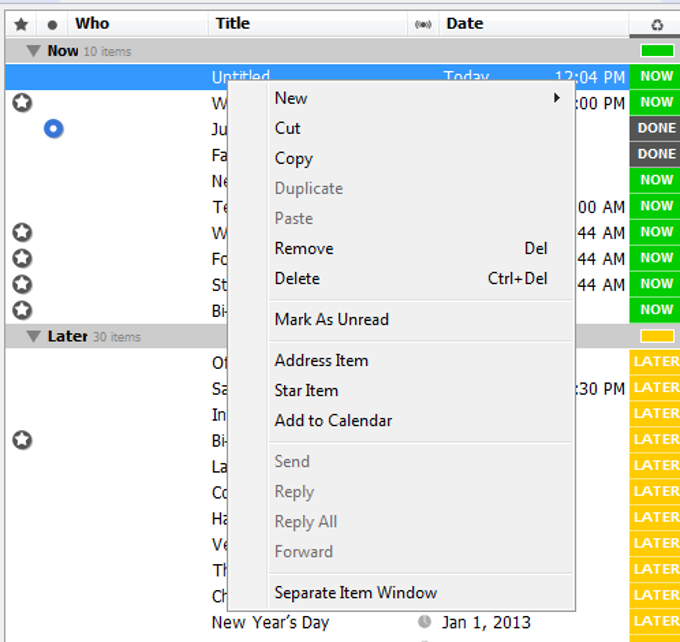This screenshot has width=680, height=642.
Task: Click the Paste menu entry
Action: tap(294, 219)
